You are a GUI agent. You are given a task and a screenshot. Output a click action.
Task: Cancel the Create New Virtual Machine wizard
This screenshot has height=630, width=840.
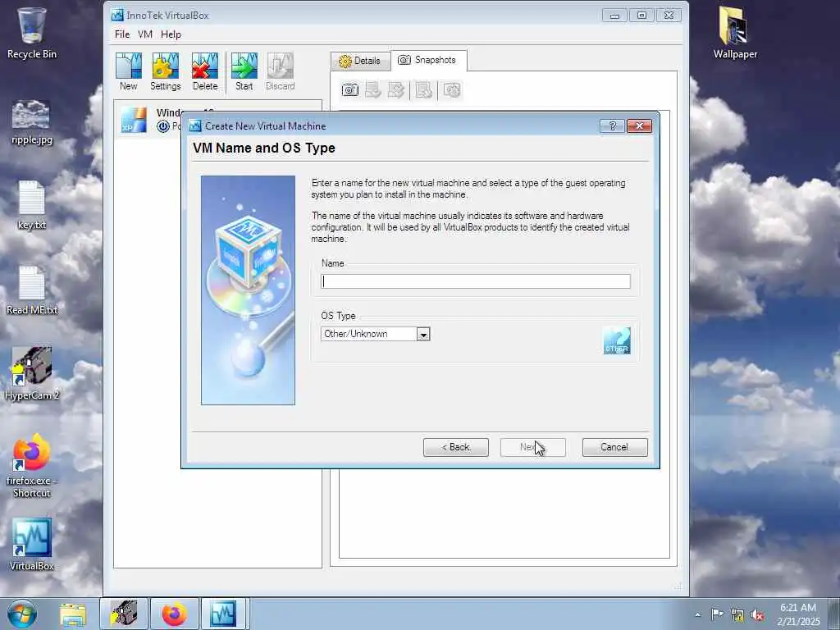(615, 447)
